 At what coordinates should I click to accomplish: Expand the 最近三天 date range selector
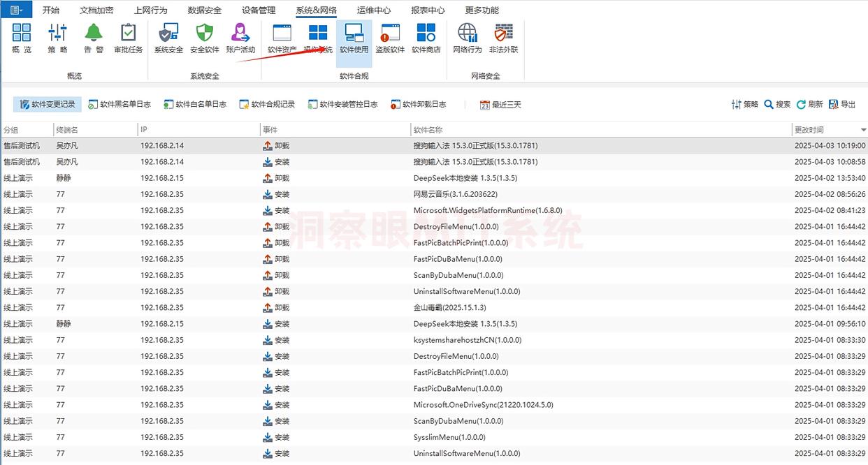pyautogui.click(x=500, y=105)
